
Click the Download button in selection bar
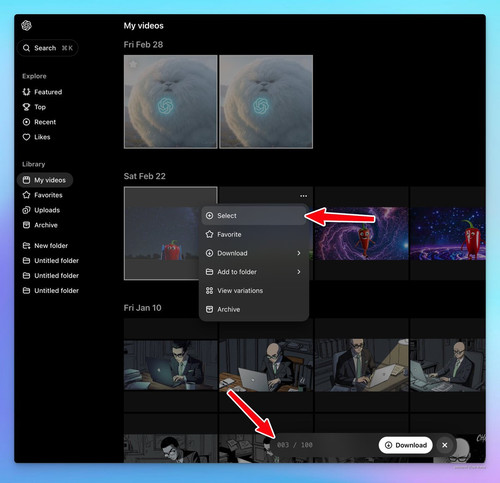pos(405,445)
